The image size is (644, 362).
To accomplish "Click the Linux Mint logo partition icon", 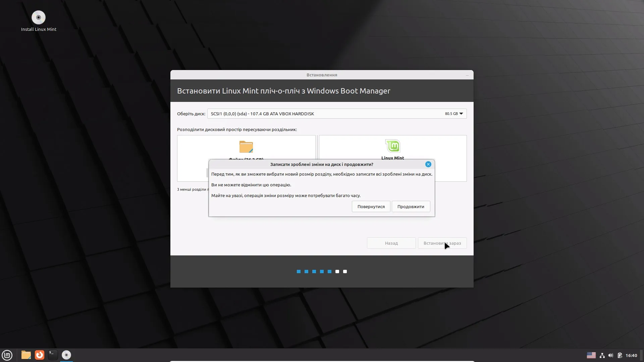I will [x=392, y=146].
